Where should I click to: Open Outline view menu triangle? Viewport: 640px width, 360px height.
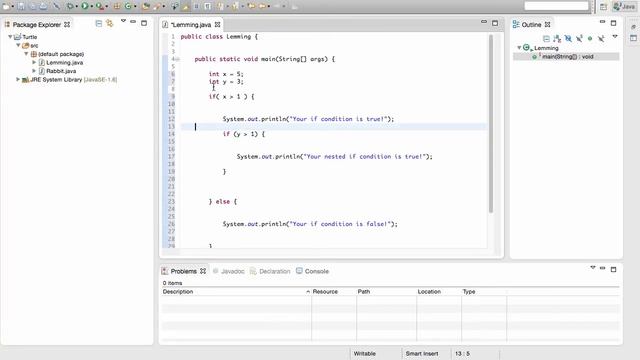click(x=615, y=36)
